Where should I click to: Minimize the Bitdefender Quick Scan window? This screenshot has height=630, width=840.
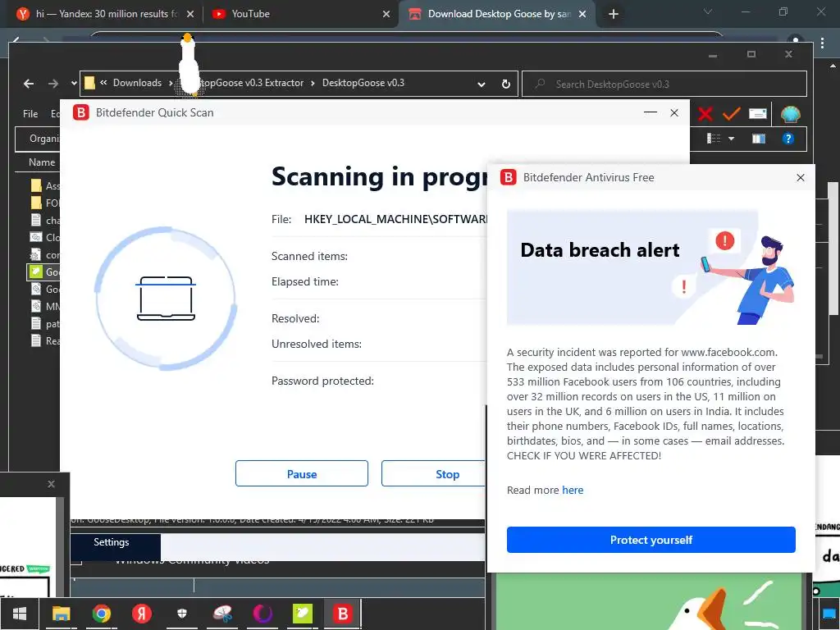coord(651,112)
